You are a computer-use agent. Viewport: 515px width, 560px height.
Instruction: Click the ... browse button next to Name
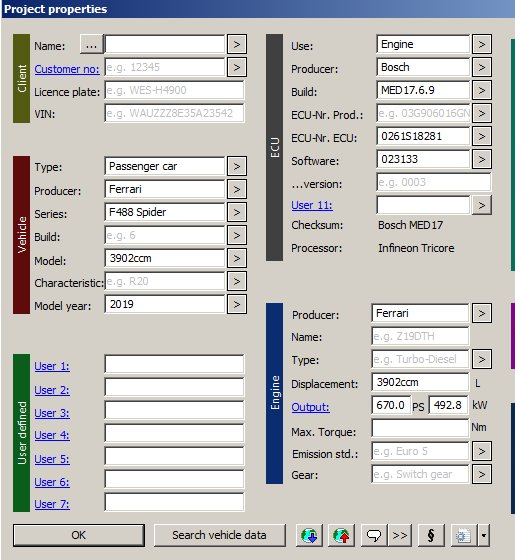(91, 45)
